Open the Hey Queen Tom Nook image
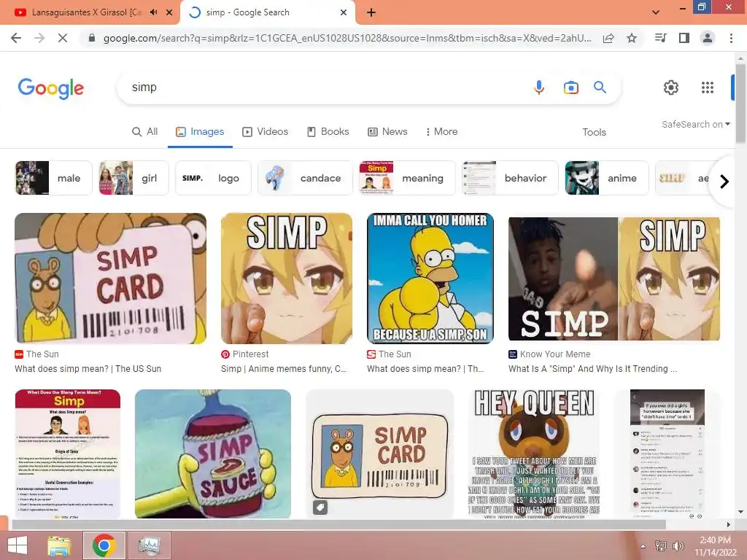Viewport: 747px width, 560px height. [x=534, y=454]
